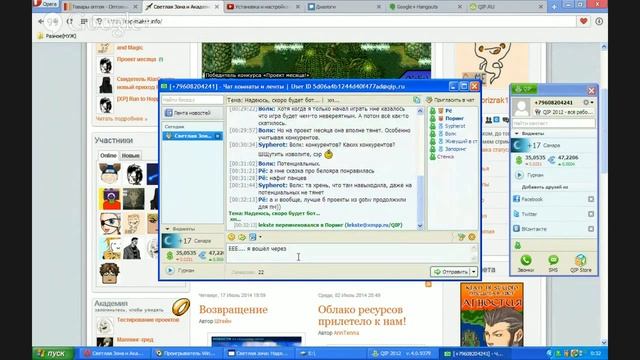Tick the Twitter checkbox in the QIP contact window

(591, 214)
